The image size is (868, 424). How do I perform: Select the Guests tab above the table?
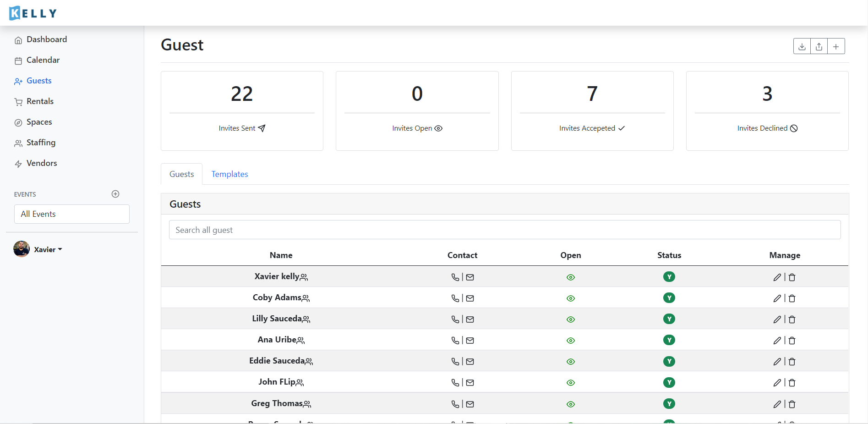click(x=181, y=174)
